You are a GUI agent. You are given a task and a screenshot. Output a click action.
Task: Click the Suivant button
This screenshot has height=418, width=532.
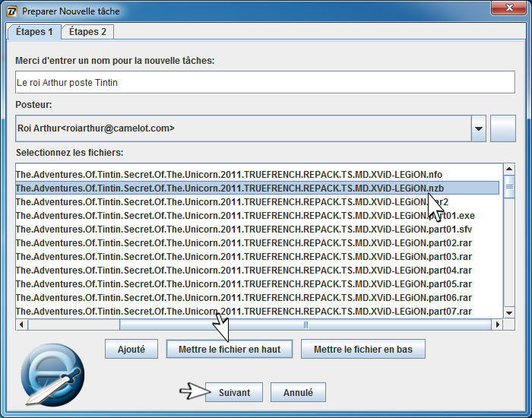point(234,393)
